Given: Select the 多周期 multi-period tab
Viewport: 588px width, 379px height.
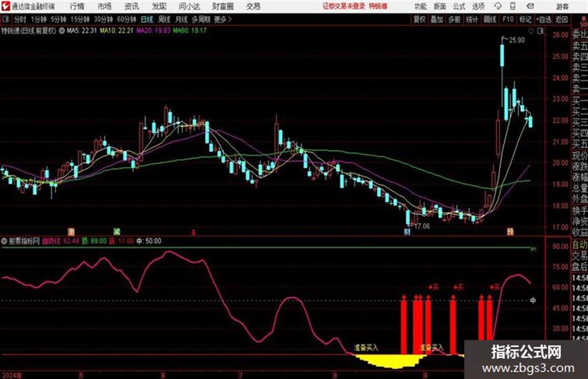Looking at the screenshot, I should click(200, 19).
